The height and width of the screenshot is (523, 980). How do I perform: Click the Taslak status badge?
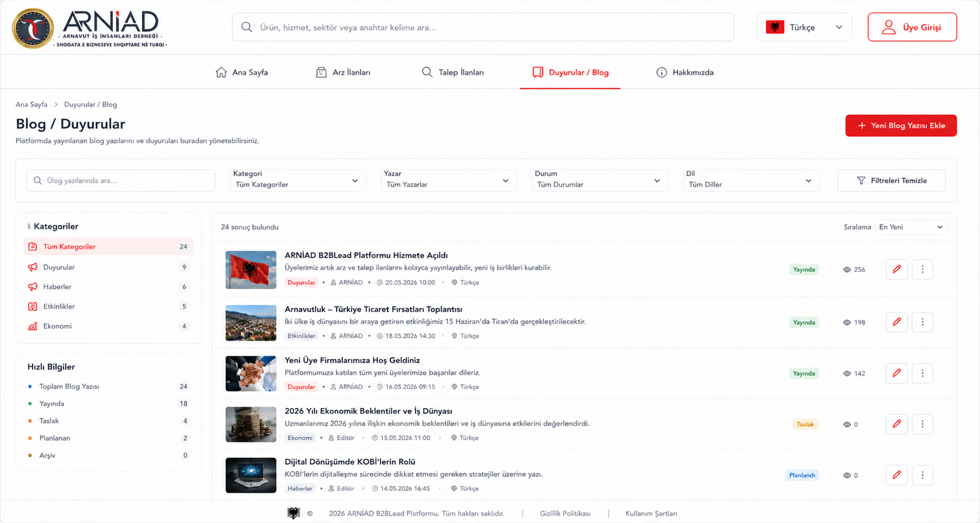[805, 424]
